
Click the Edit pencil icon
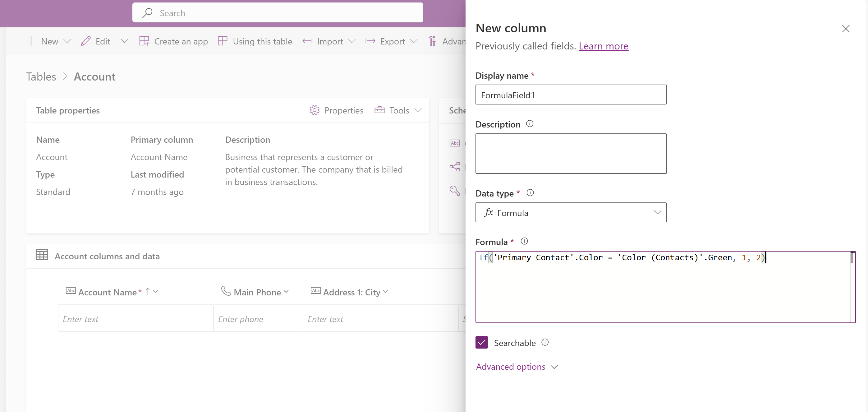click(85, 40)
